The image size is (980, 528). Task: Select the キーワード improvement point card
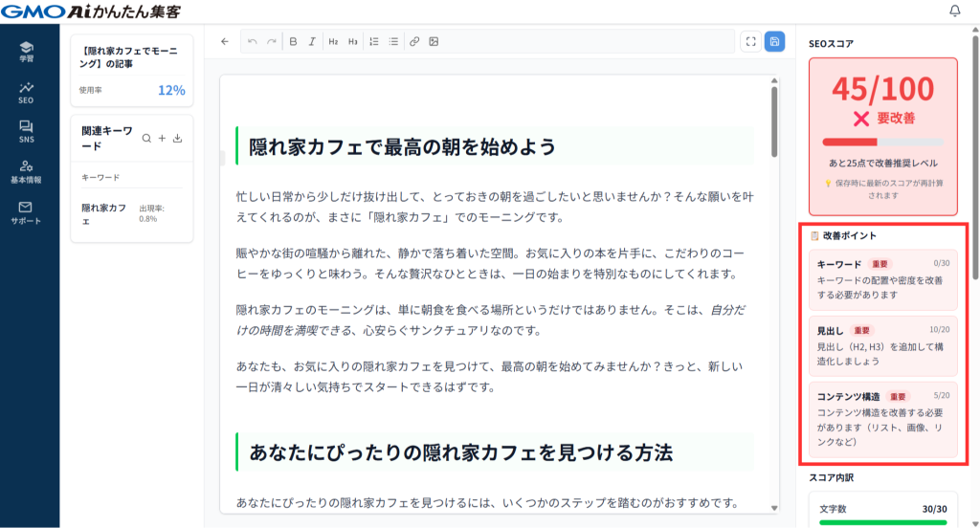coord(882,278)
